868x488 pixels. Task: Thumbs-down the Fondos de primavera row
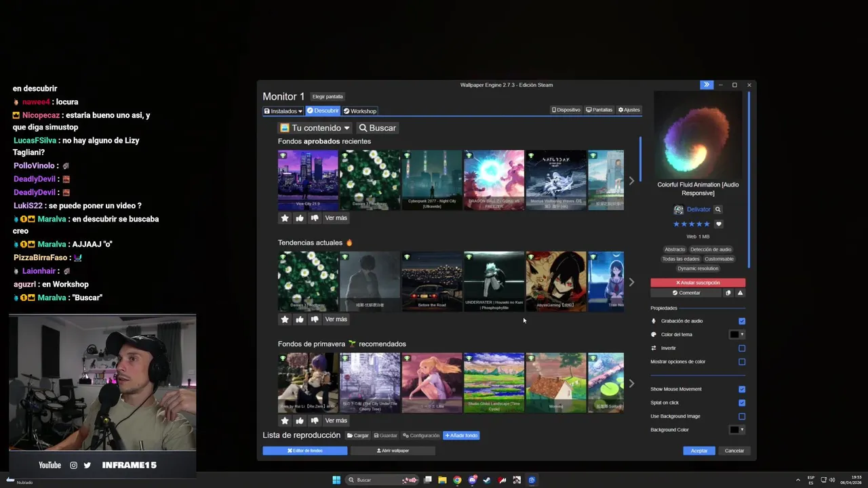click(315, 420)
